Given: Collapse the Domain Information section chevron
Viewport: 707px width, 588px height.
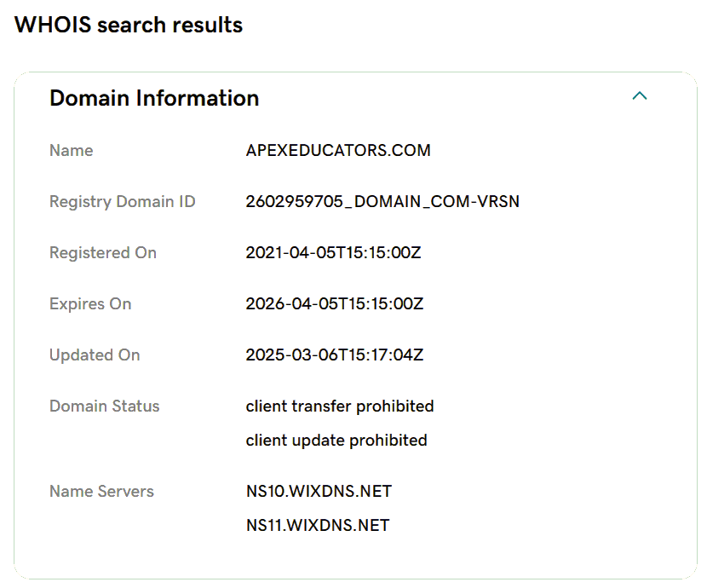Looking at the screenshot, I should coord(640,96).
